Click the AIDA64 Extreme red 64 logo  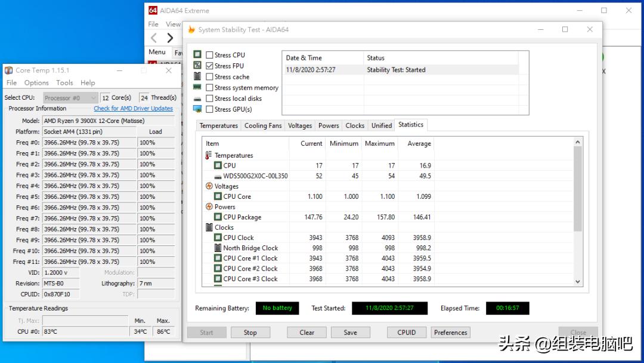point(153,10)
